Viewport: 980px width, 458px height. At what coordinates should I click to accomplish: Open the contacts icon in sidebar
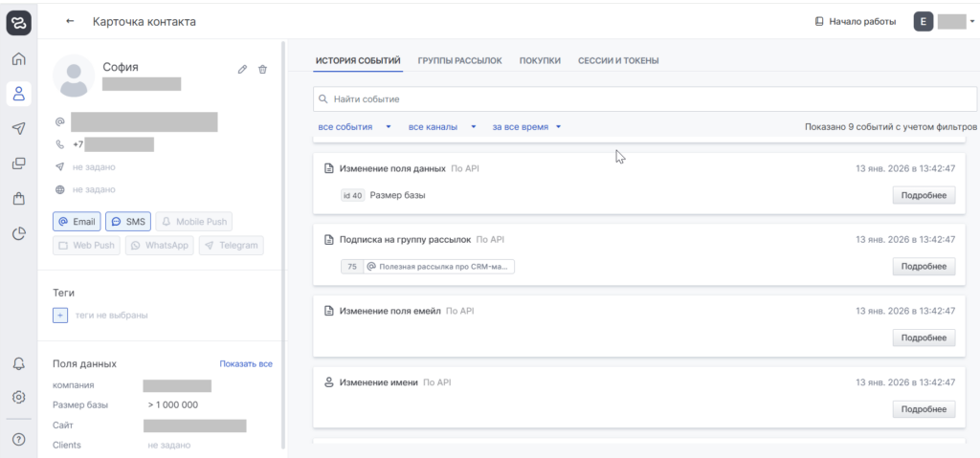(18, 94)
